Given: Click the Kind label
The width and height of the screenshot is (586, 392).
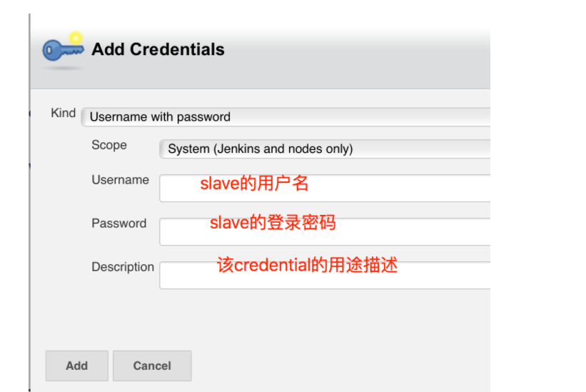Looking at the screenshot, I should (63, 113).
